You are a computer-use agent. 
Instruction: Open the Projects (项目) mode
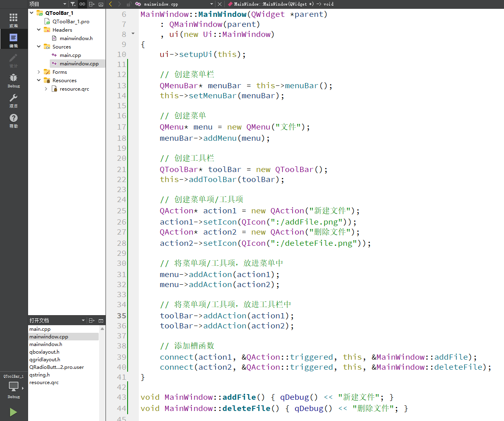tap(14, 100)
